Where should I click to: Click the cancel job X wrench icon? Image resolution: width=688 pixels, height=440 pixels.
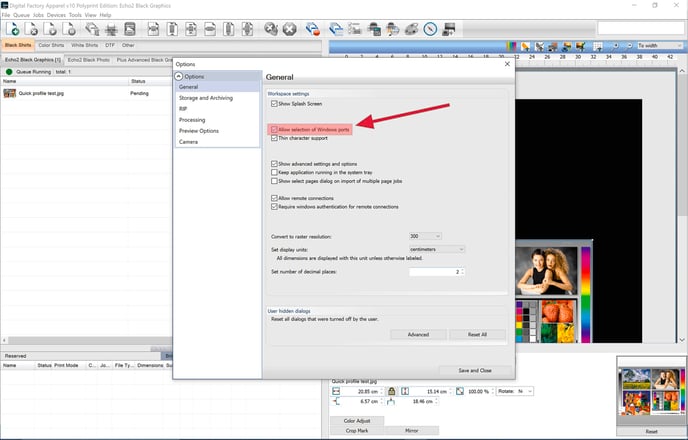[x=271, y=29]
